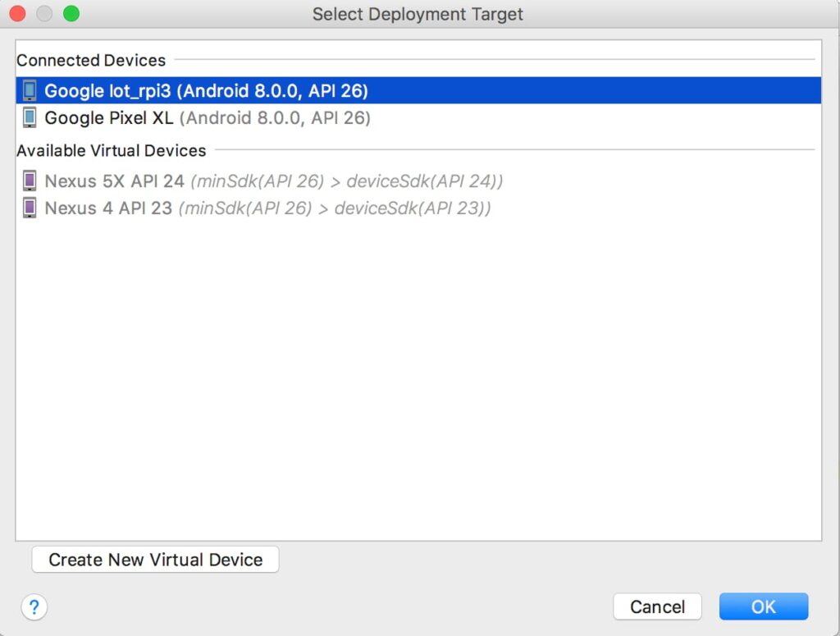Viewport: 840px width, 636px height.
Task: Click the Connected Devices section header
Action: coord(91,60)
